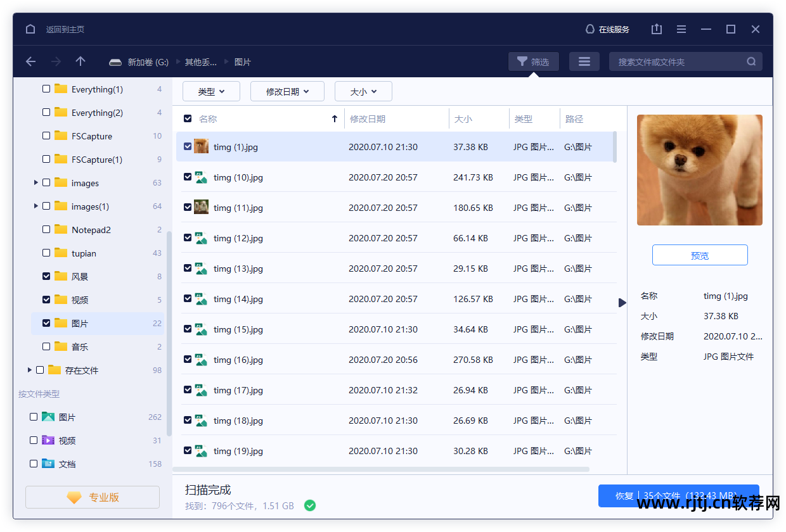Check the 文档 file type checkbox
786x532 pixels.
point(34,464)
